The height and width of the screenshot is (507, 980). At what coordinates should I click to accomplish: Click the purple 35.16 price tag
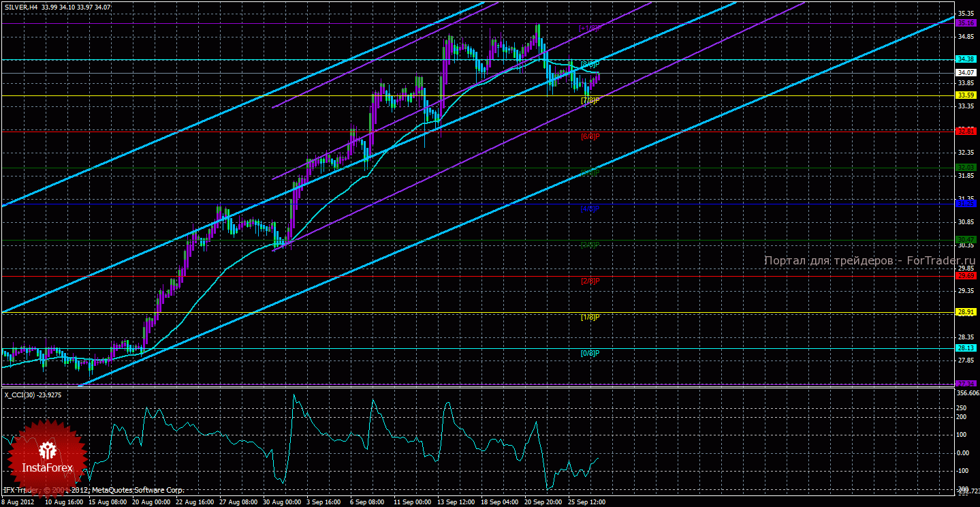click(x=966, y=23)
